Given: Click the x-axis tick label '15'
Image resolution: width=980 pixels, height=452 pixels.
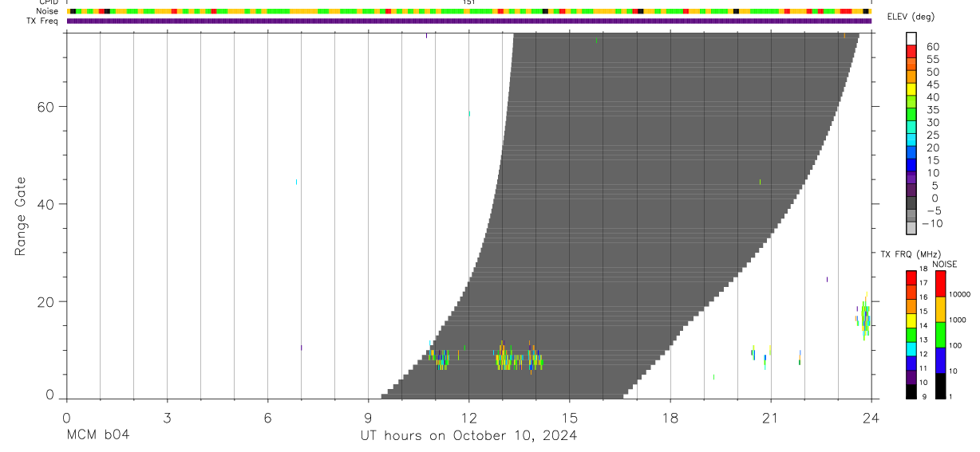Looking at the screenshot, I should 570,417.
